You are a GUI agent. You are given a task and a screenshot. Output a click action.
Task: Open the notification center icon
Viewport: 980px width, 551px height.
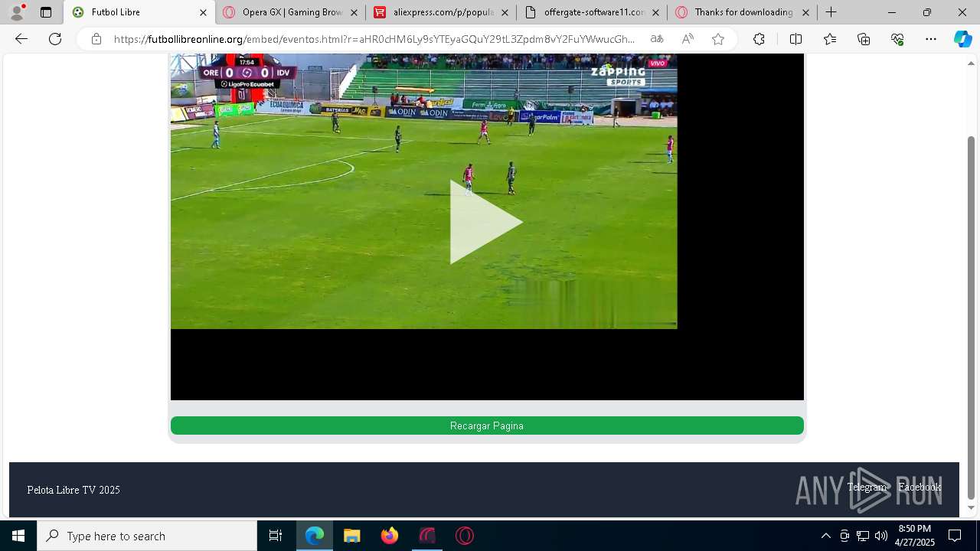[x=955, y=536]
